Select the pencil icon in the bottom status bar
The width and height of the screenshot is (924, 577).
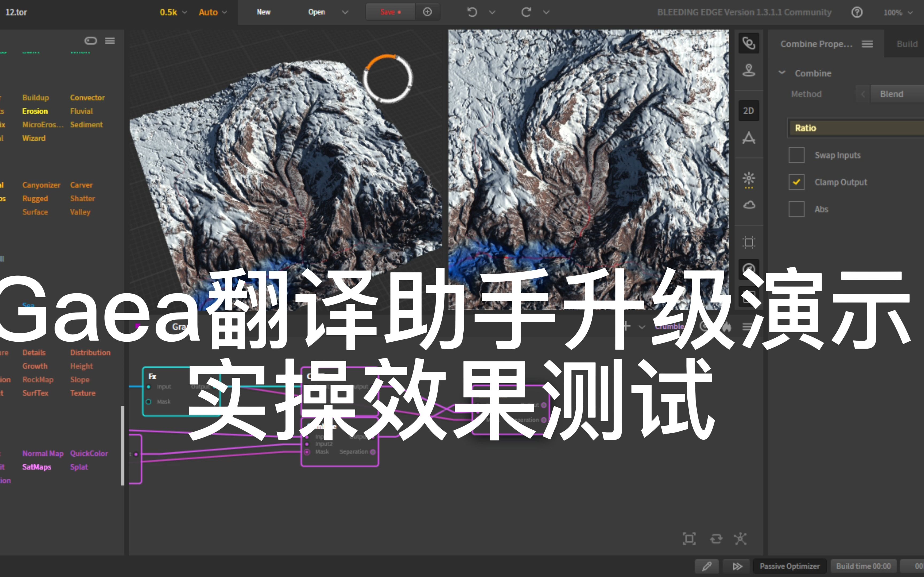point(707,566)
